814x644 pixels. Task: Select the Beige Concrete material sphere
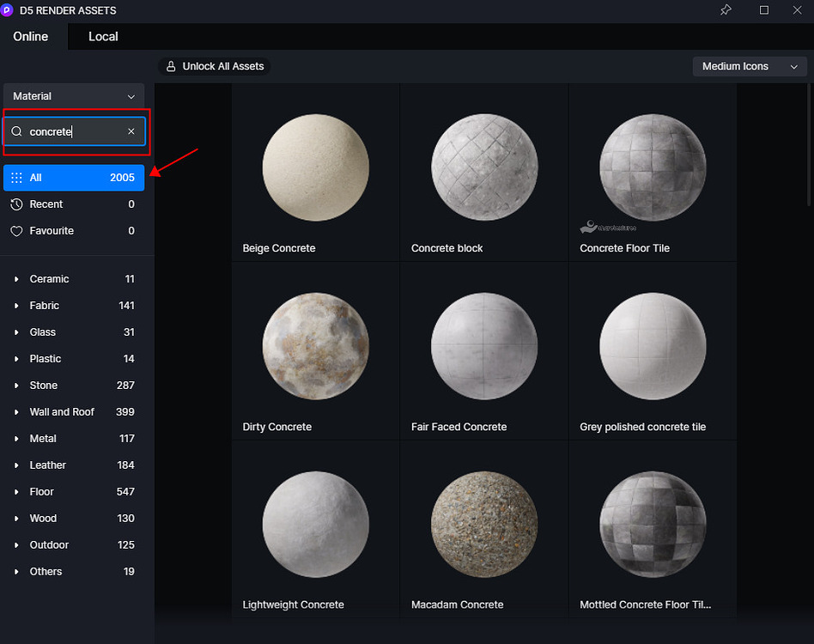[316, 167]
